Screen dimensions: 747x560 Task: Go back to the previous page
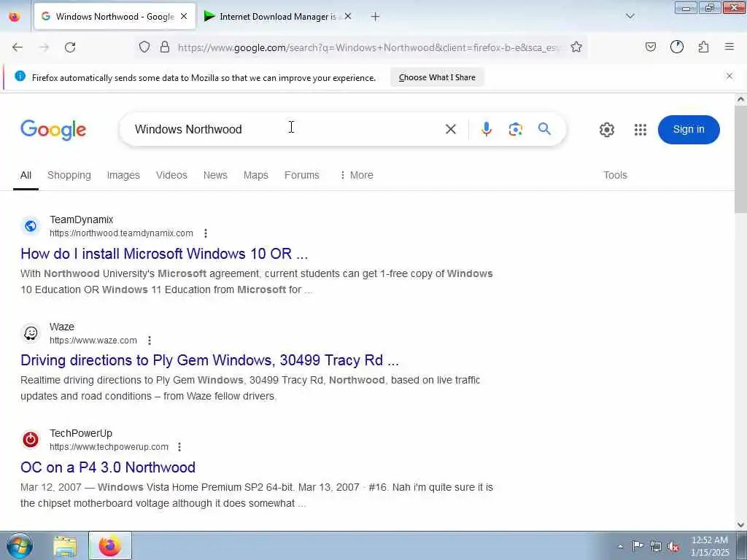(18, 47)
